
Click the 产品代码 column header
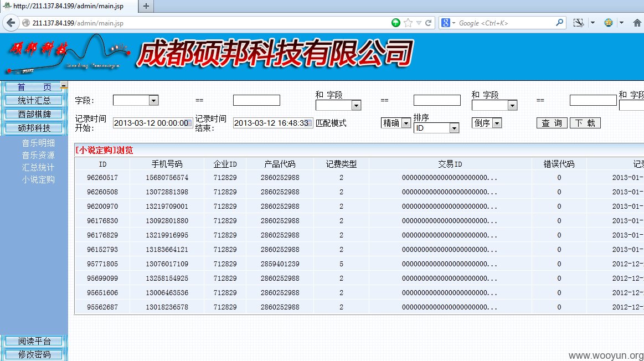pos(280,164)
